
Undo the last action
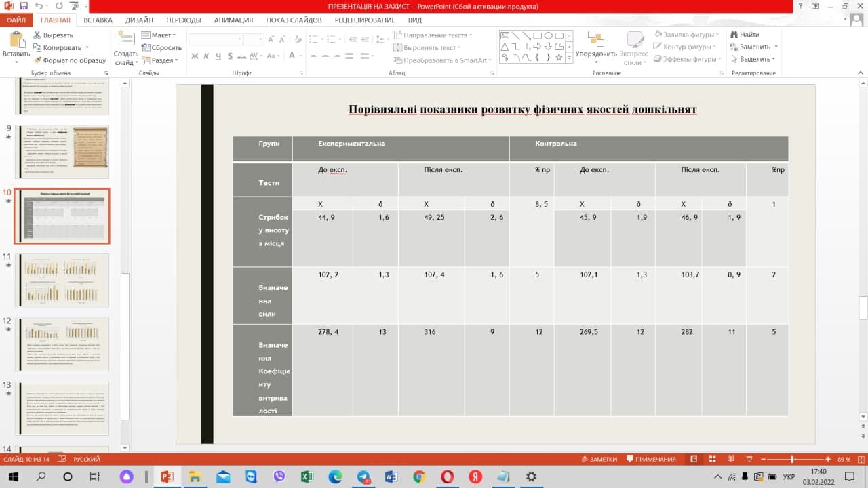pos(39,6)
